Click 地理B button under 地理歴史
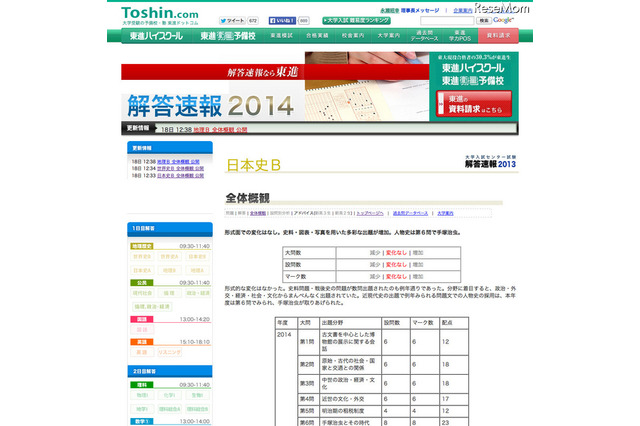640x426 pixels. (x=169, y=270)
